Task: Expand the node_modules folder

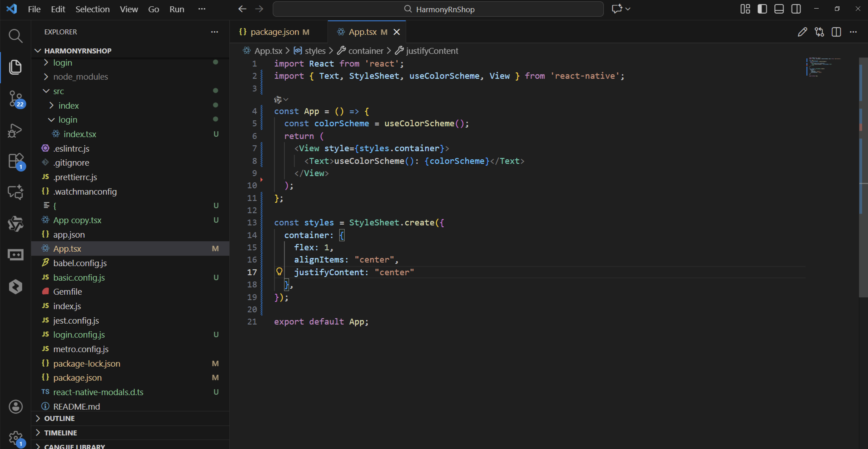Action: (80, 77)
